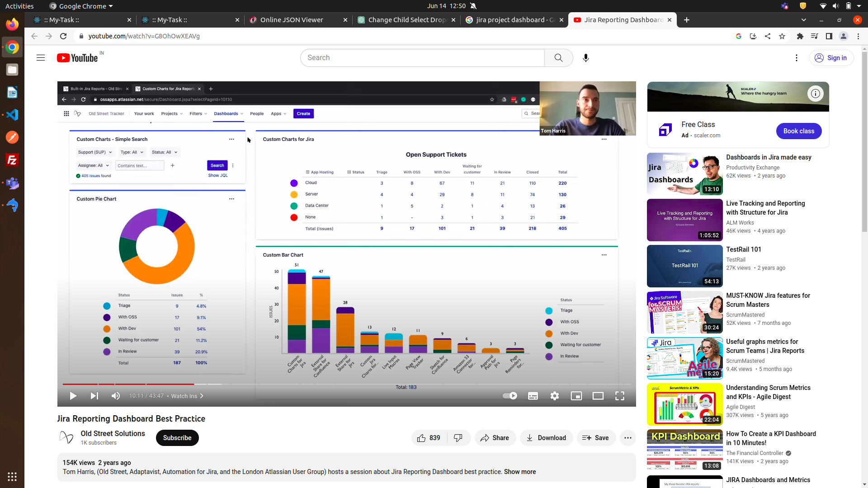The image size is (868, 488).
Task: Open Live Tracking and Reporting video
Action: [x=765, y=208]
